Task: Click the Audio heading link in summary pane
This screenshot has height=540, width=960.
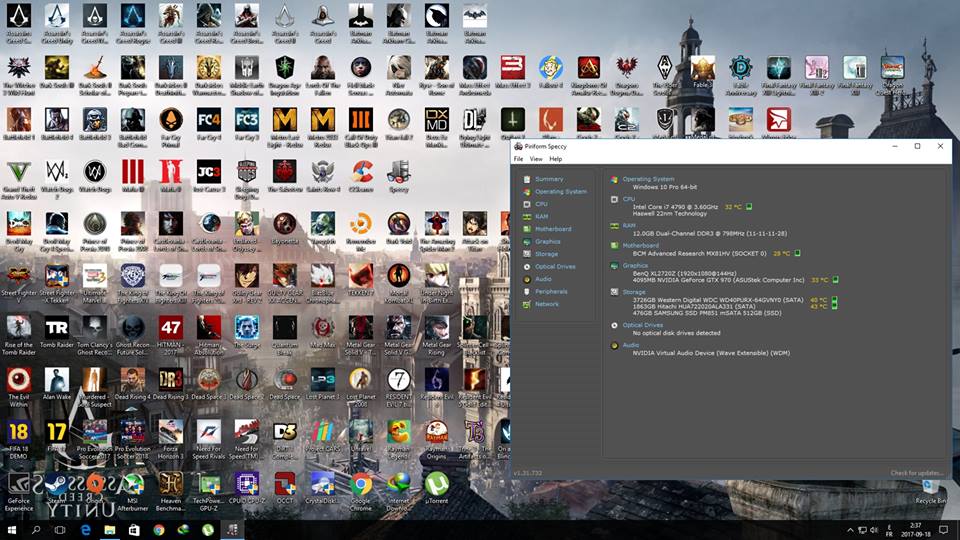Action: pyautogui.click(x=631, y=345)
